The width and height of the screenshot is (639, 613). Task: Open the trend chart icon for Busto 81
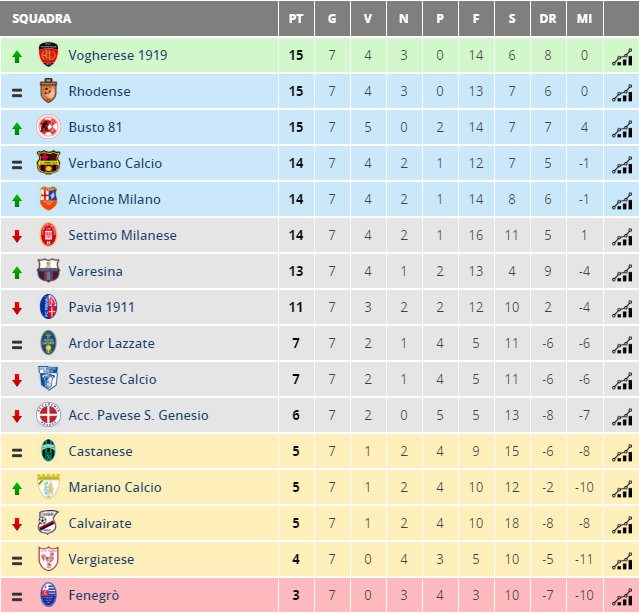tap(622, 129)
